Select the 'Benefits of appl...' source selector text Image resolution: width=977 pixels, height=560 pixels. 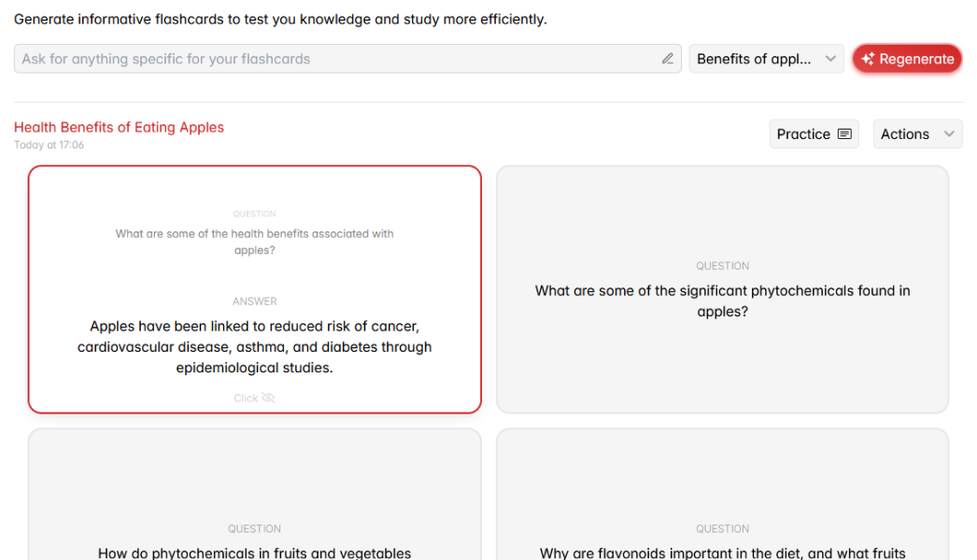pos(754,59)
